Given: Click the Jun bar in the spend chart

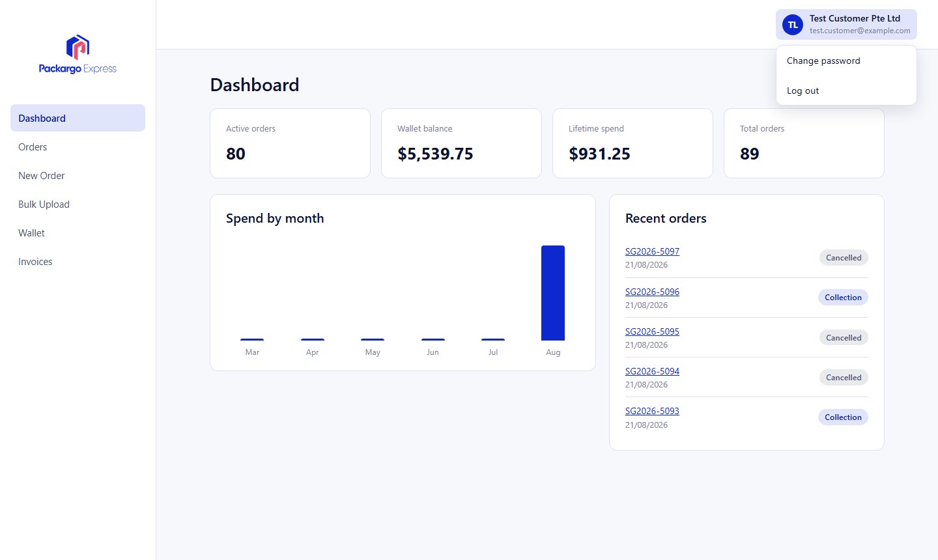Looking at the screenshot, I should pos(433,339).
